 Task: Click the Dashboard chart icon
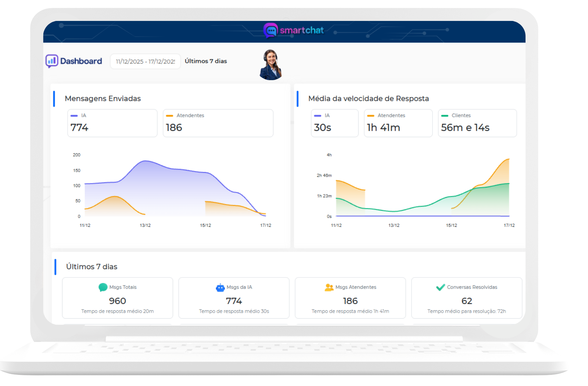click(x=52, y=61)
